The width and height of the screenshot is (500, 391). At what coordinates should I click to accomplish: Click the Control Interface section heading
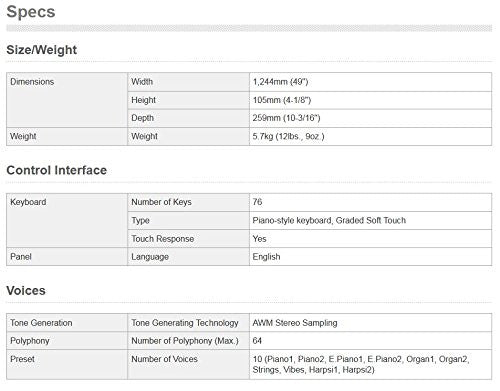[x=57, y=170]
